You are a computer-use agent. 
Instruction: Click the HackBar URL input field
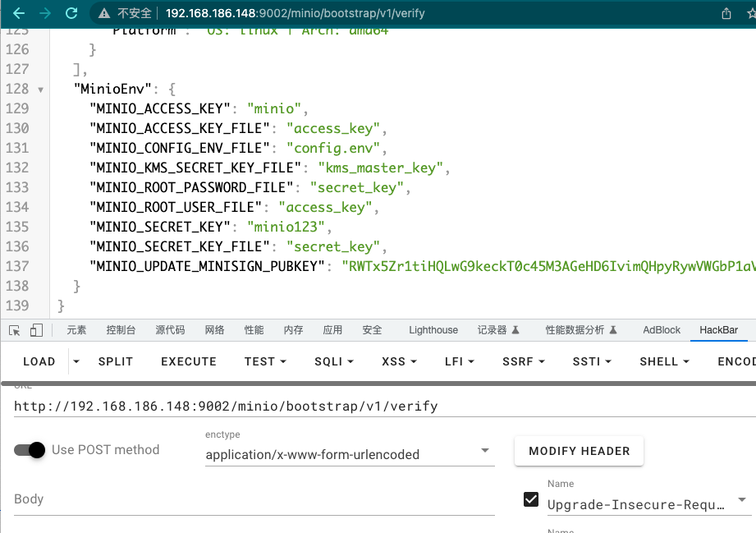pyautogui.click(x=385, y=407)
